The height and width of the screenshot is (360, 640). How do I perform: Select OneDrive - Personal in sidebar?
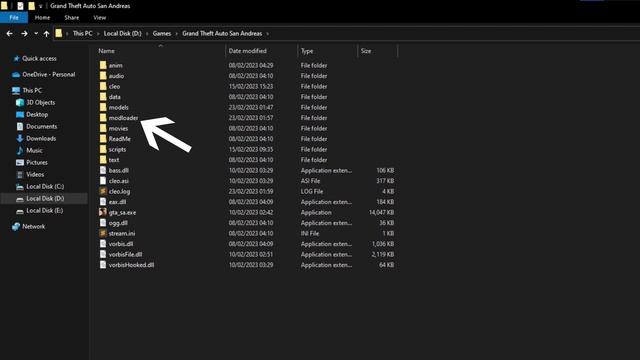point(49,75)
